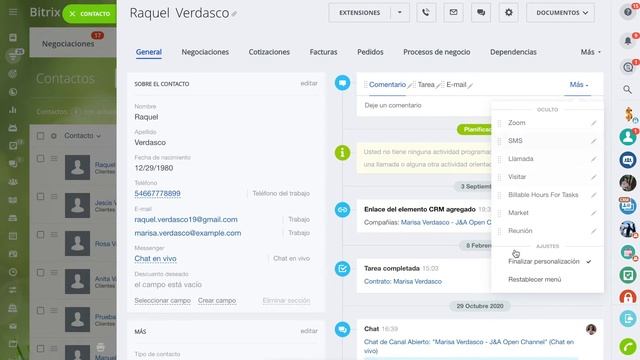Open the DOCUMENTOS dropdown

[560, 13]
